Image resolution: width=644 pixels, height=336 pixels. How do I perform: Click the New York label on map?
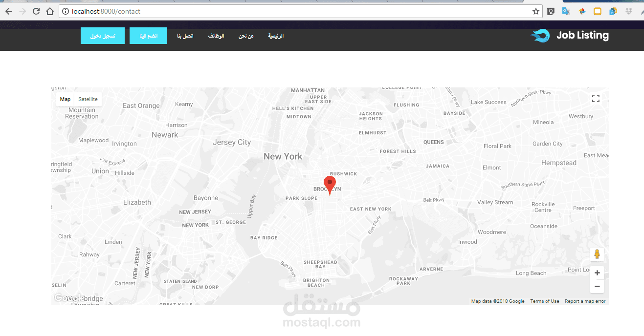(x=283, y=156)
